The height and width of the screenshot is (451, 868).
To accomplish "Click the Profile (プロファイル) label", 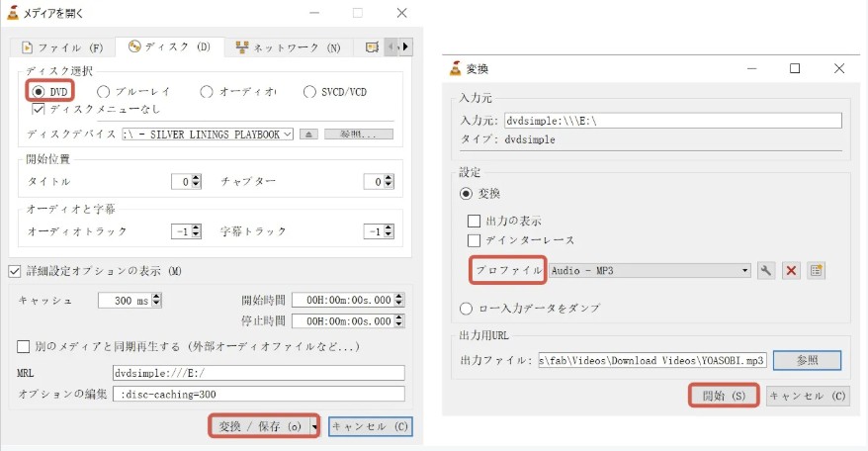I will coord(509,270).
